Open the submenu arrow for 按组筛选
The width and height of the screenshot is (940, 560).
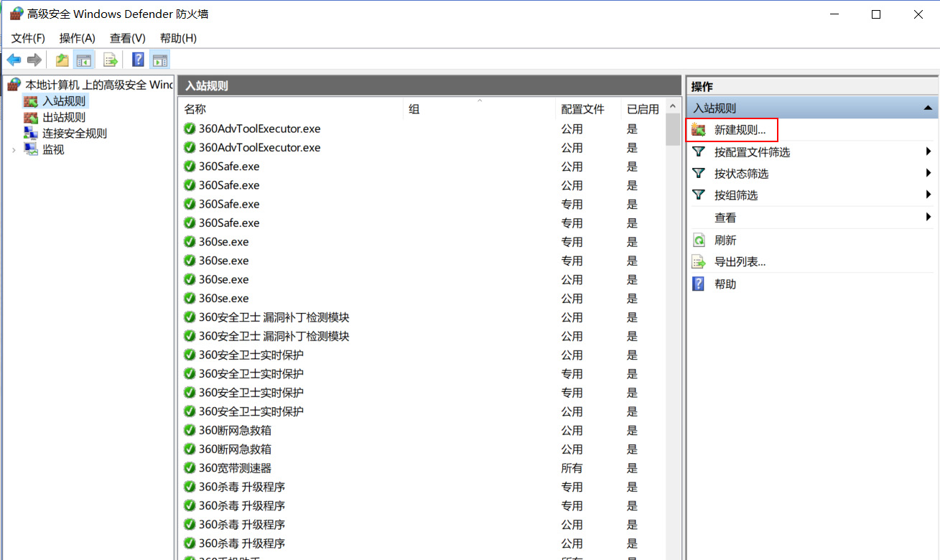(929, 195)
